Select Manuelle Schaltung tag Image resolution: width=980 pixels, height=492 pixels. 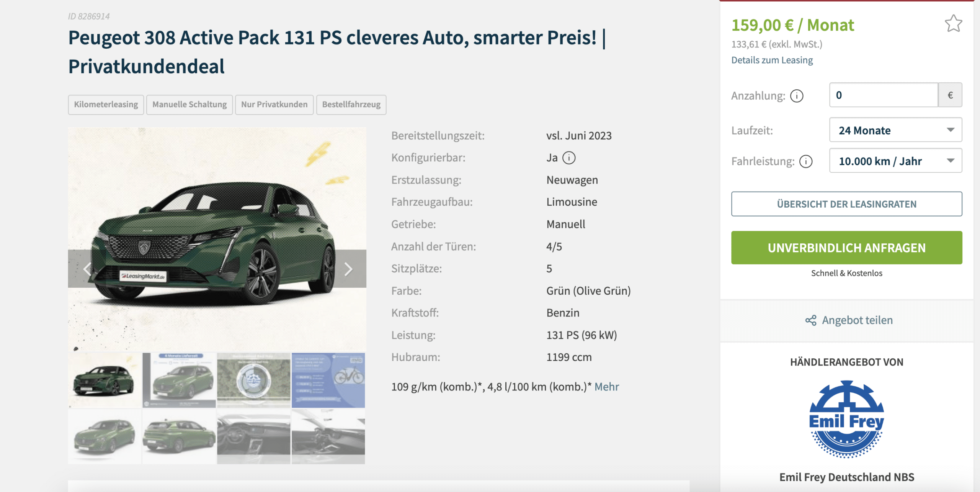point(189,105)
